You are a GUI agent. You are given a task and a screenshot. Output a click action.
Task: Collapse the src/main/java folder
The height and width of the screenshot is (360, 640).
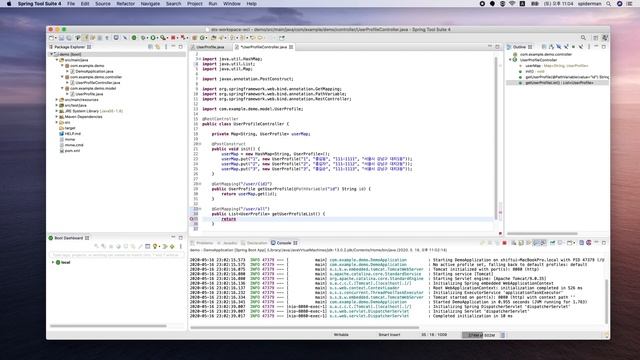click(57, 60)
